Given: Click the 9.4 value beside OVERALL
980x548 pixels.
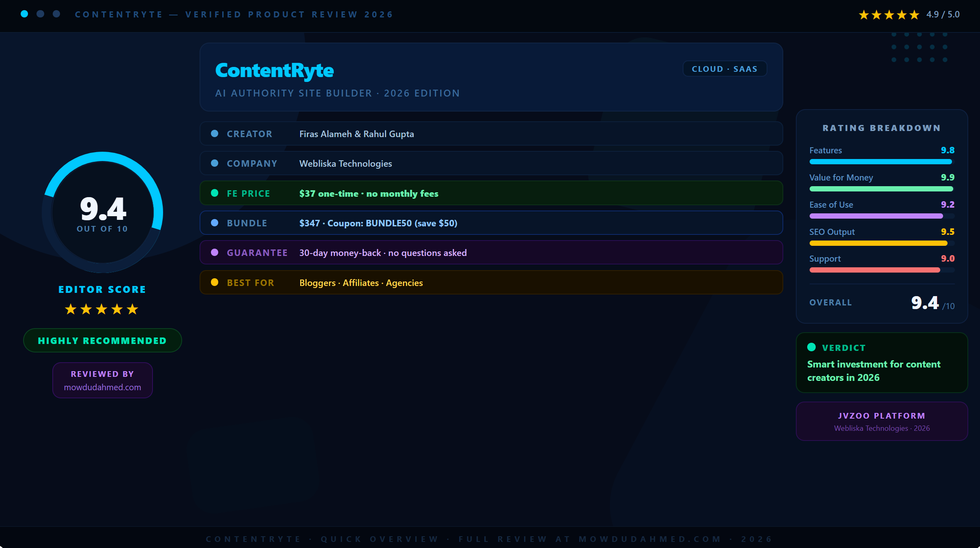Looking at the screenshot, I should (x=925, y=303).
